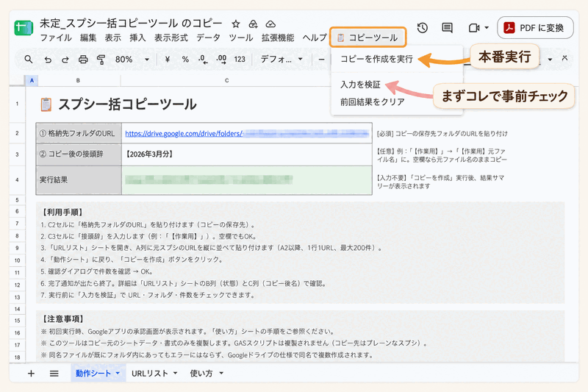Click the ① 格納先フォルダのURL label cell
Viewport: 588px width, 392px height.
pos(79,133)
